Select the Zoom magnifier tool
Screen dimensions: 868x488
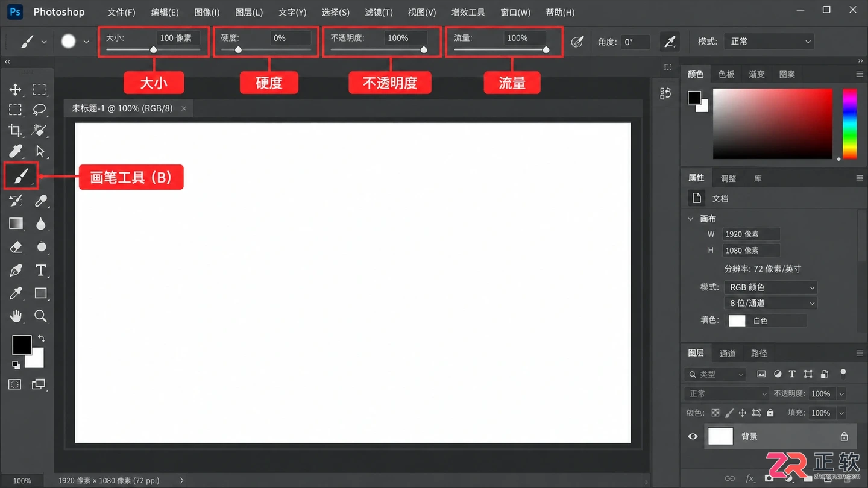(x=40, y=316)
